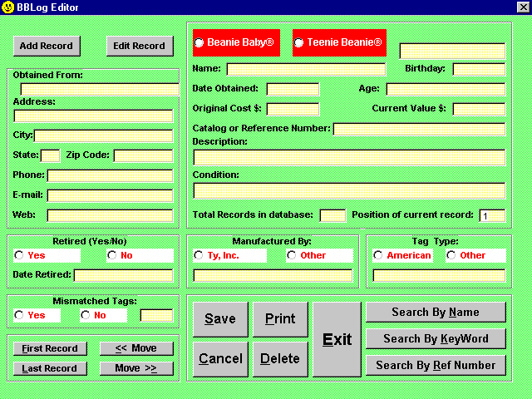The width and height of the screenshot is (532, 399).
Task: Jump to the First Record
Action: [50, 348]
